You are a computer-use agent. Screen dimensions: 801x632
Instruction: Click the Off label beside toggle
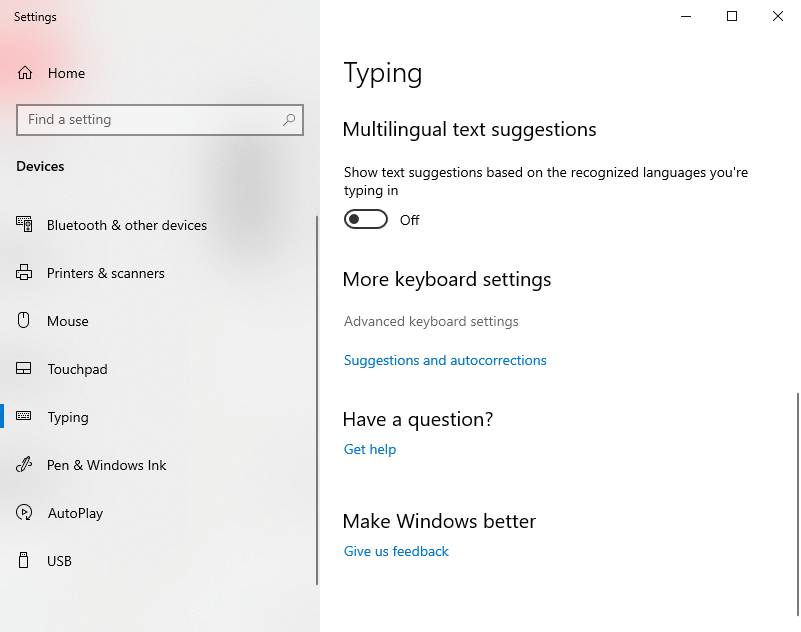click(409, 220)
